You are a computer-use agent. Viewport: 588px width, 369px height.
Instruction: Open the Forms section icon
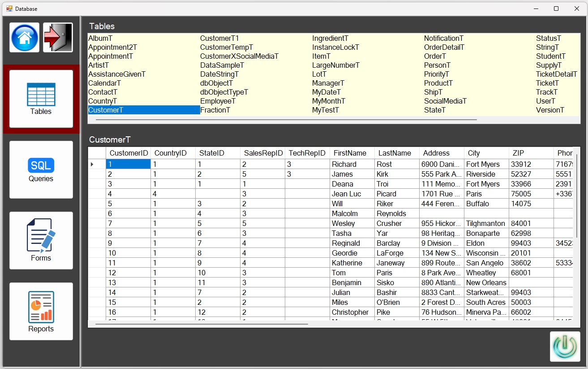(41, 240)
